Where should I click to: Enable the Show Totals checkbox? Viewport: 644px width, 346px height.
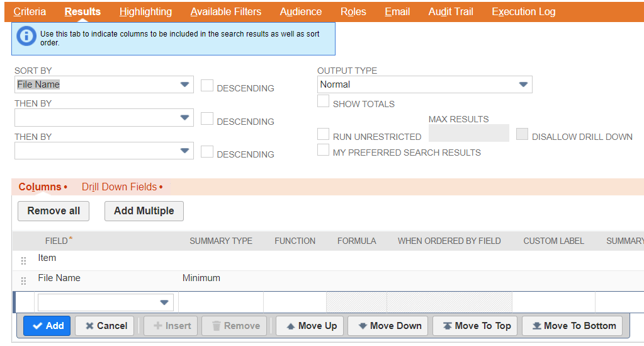323,101
